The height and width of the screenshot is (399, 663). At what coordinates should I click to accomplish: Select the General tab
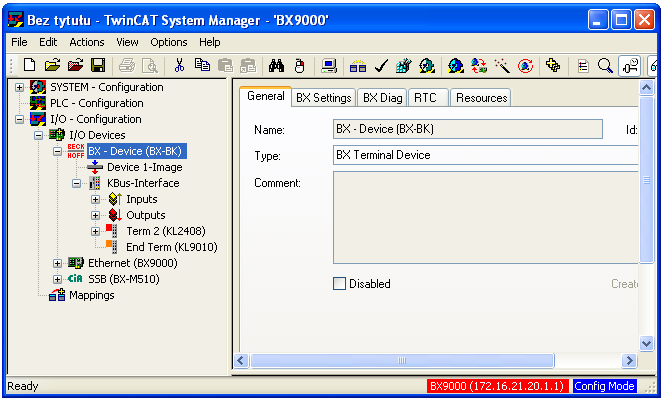[x=266, y=96]
